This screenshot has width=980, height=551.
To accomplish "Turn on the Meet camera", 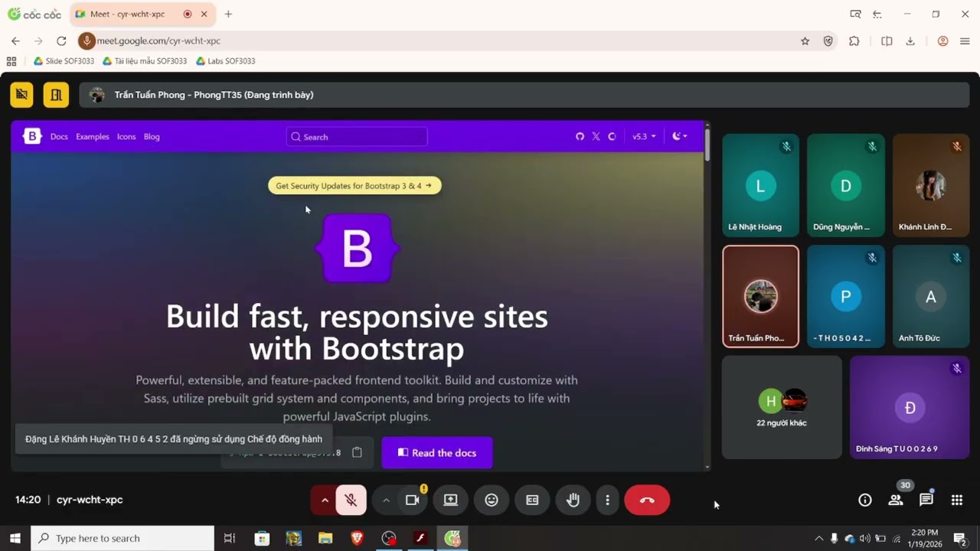I will pos(413,500).
